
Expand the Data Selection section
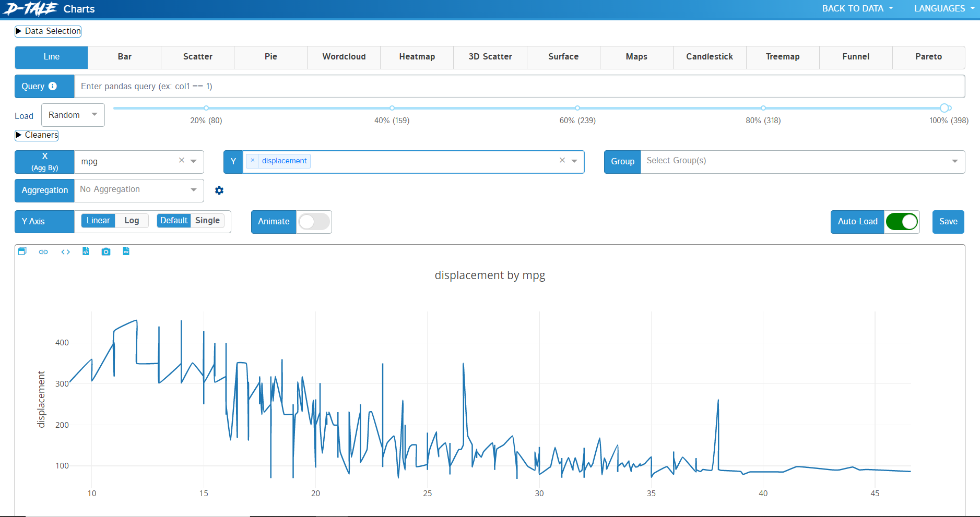(x=48, y=31)
